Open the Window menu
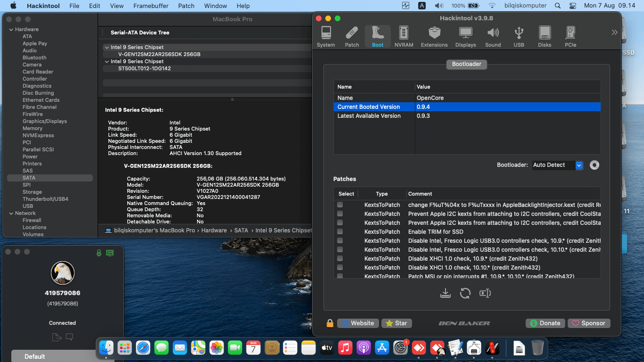Viewport: 644px width, 362px height. click(215, 6)
